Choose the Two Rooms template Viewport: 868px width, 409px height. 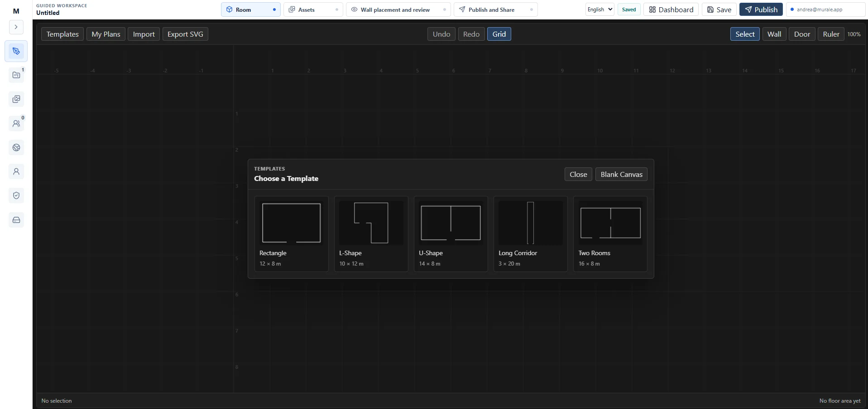(610, 234)
